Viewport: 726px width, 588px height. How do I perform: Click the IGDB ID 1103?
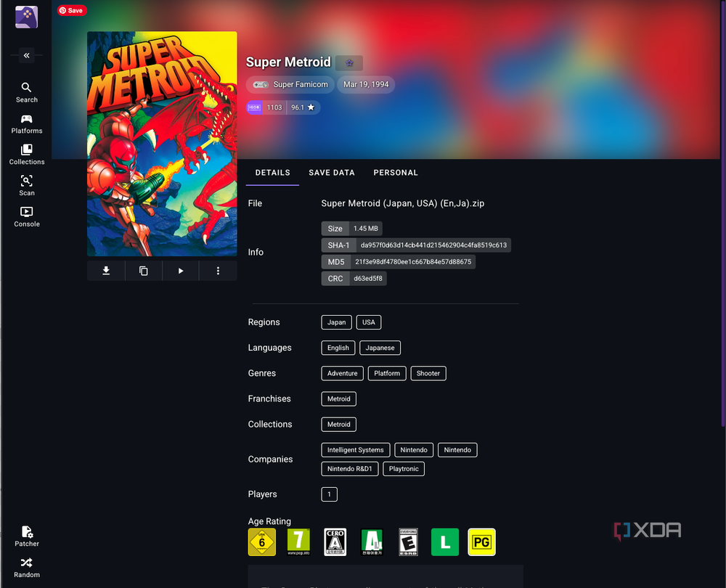click(x=274, y=107)
